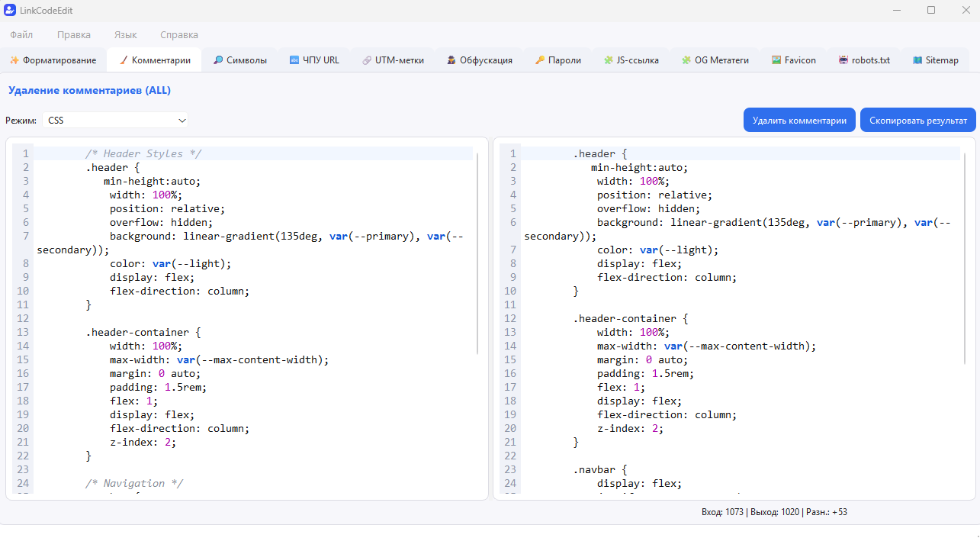Click '.header-container {' in the input editor
Image resolution: width=980 pixels, height=538 pixels.
coord(143,332)
